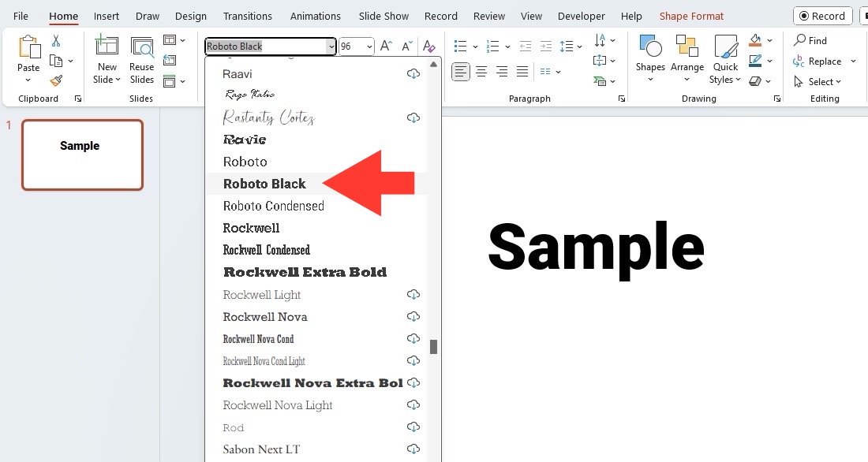Switch to the Design tab
Image resolution: width=868 pixels, height=462 pixels.
coord(191,16)
